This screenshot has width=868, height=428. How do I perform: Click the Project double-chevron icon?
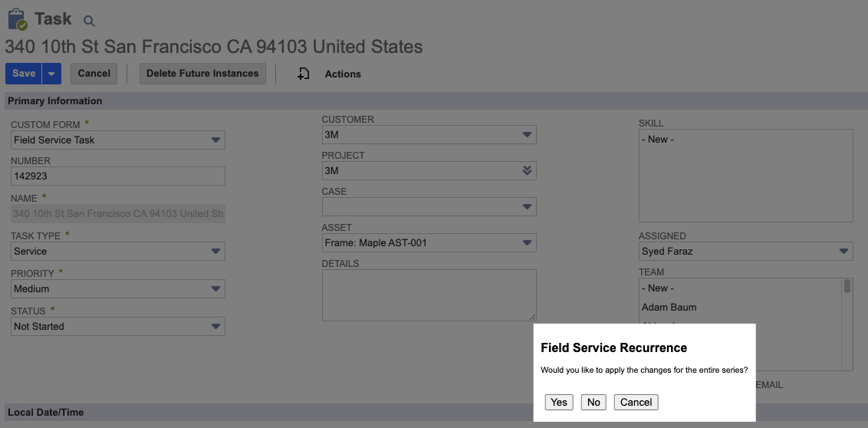click(x=527, y=171)
